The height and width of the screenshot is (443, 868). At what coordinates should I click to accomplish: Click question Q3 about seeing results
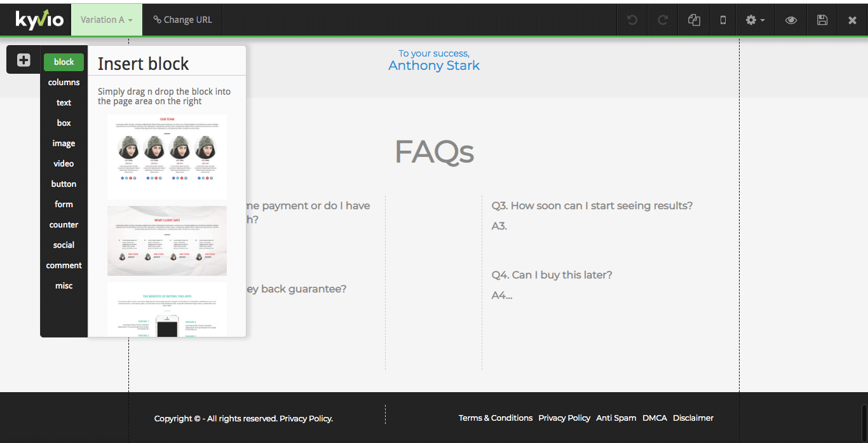pos(592,205)
